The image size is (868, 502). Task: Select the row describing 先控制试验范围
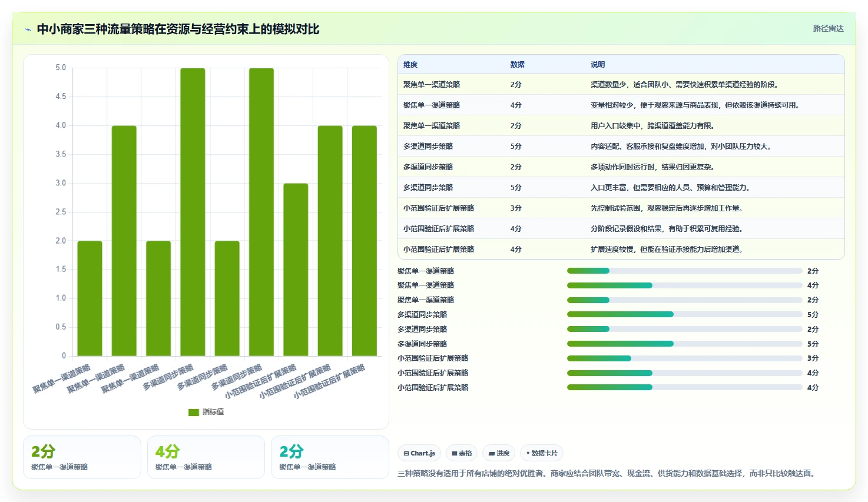click(621, 208)
